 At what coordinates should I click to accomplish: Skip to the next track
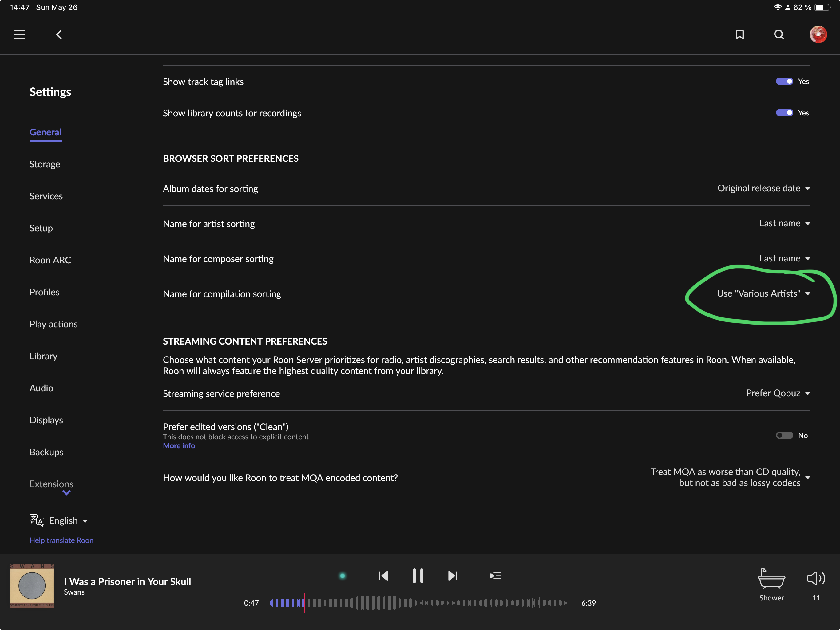453,576
